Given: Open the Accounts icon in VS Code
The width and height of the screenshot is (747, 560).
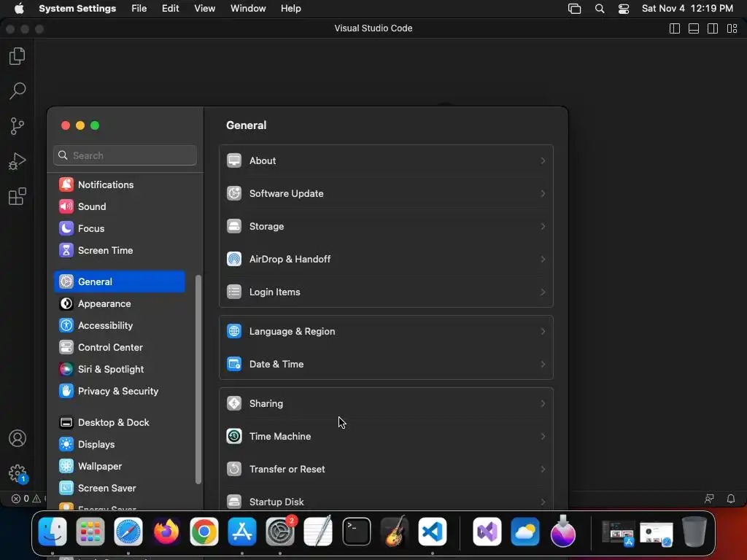Looking at the screenshot, I should [x=18, y=438].
